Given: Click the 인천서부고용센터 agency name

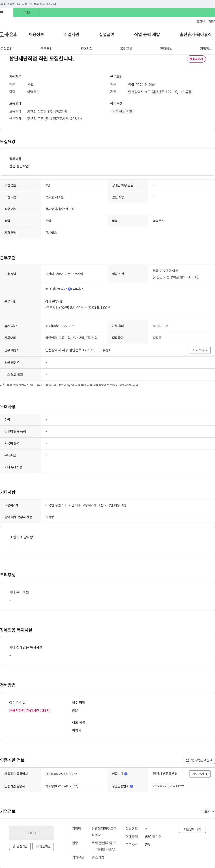Looking at the screenshot, I should click(165, 774).
